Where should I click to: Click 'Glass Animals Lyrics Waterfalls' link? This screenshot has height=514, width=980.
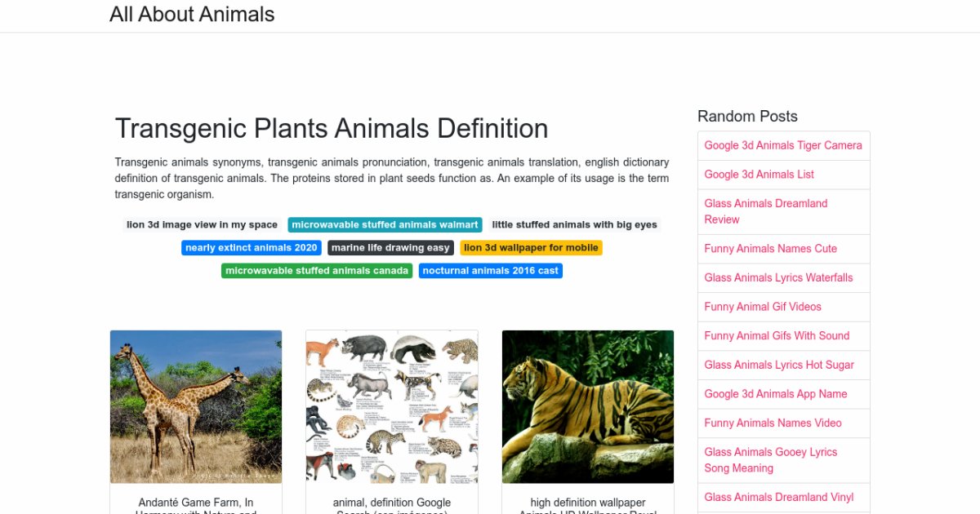(x=778, y=278)
